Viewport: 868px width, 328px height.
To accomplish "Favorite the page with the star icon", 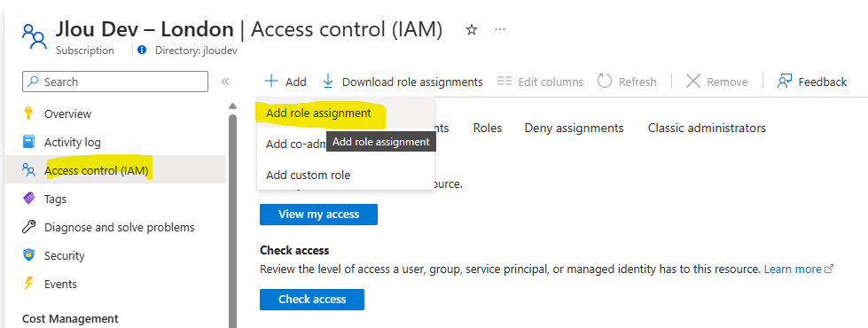I will pyautogui.click(x=472, y=30).
